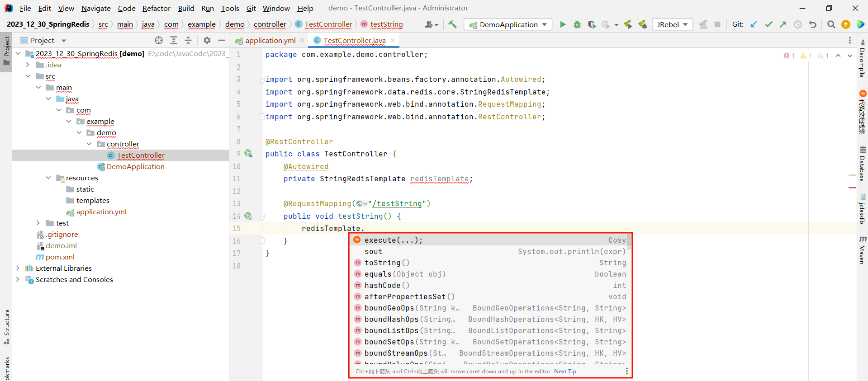Fold the testString method in gutter
Screen dimensions: 868x381
pos(262,216)
